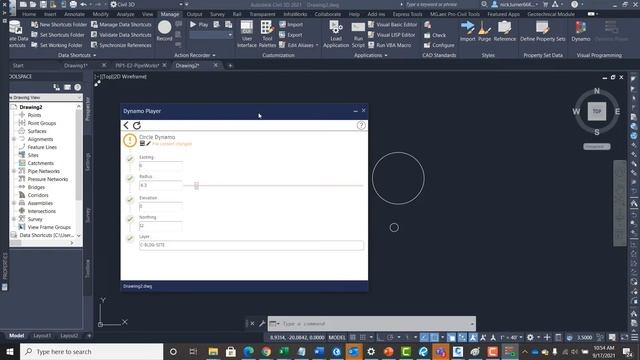640x360 pixels.
Task: Click New Shortcuts Folder
Action: pos(59,24)
